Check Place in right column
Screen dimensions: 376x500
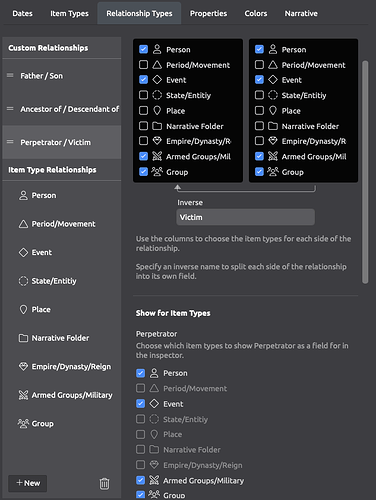pyautogui.click(x=259, y=110)
